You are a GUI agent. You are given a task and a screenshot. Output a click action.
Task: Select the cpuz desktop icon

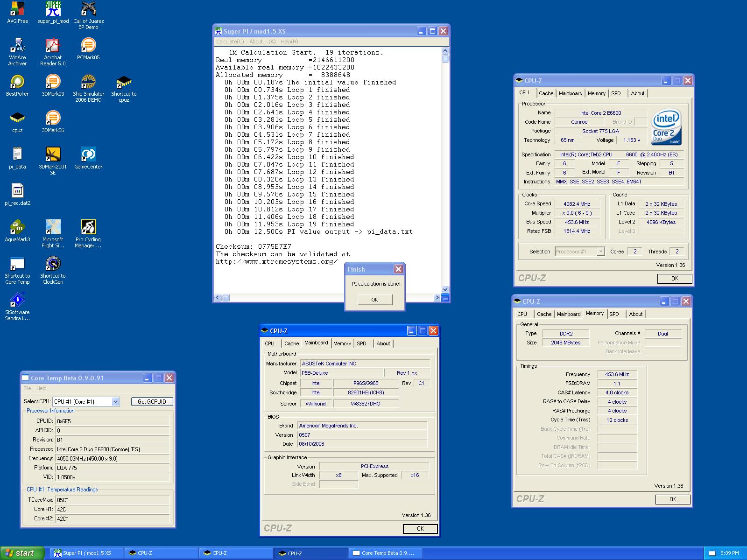tap(17, 122)
